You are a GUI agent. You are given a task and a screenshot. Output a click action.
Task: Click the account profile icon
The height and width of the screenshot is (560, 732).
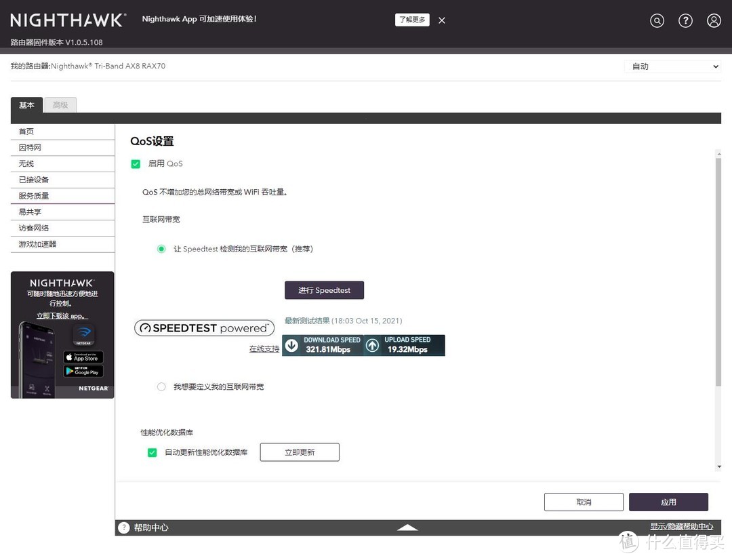pos(714,20)
